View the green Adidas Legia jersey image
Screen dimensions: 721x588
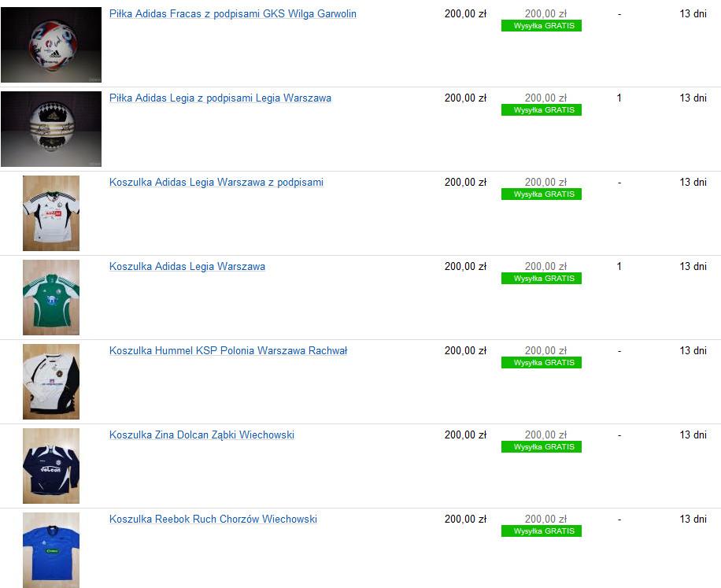point(51,297)
